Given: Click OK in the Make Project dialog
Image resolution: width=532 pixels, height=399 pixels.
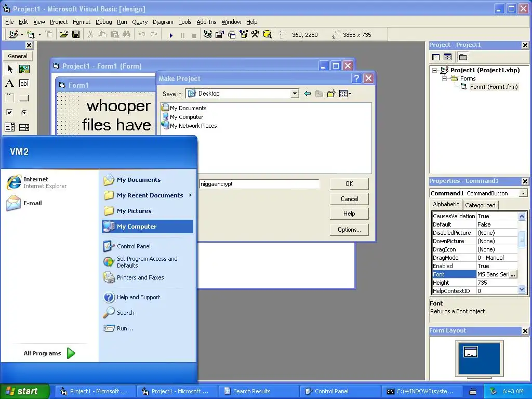Looking at the screenshot, I should [x=349, y=184].
